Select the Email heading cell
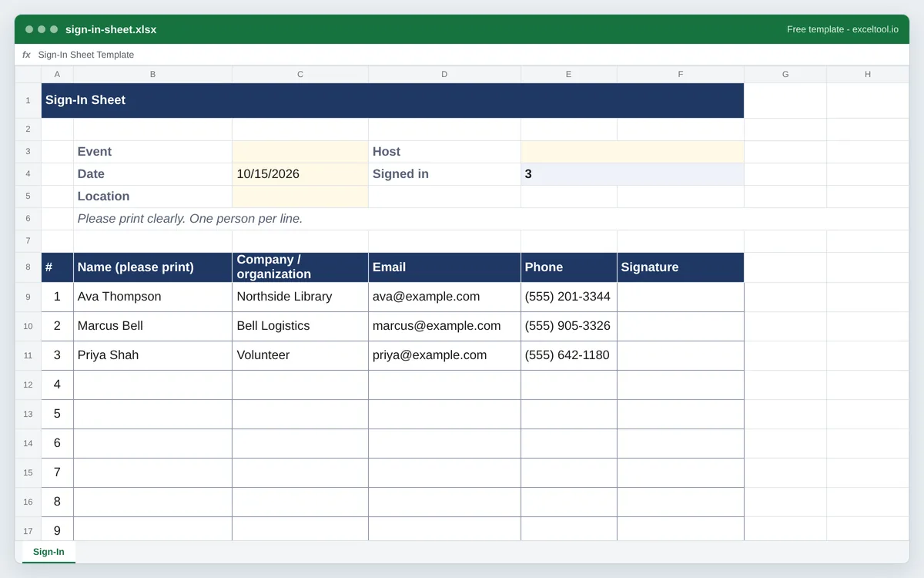The image size is (924, 578). coord(444,267)
